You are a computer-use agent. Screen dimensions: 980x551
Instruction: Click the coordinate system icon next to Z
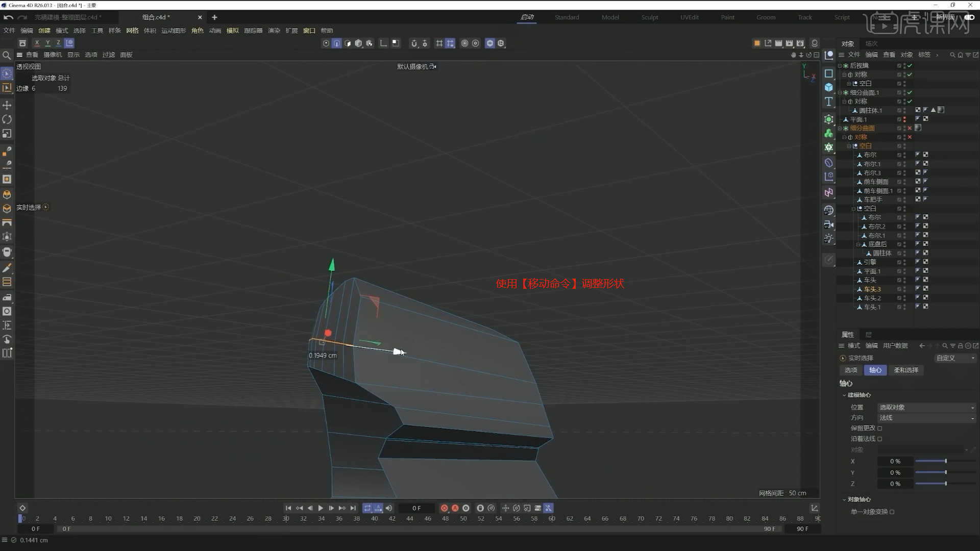point(69,43)
